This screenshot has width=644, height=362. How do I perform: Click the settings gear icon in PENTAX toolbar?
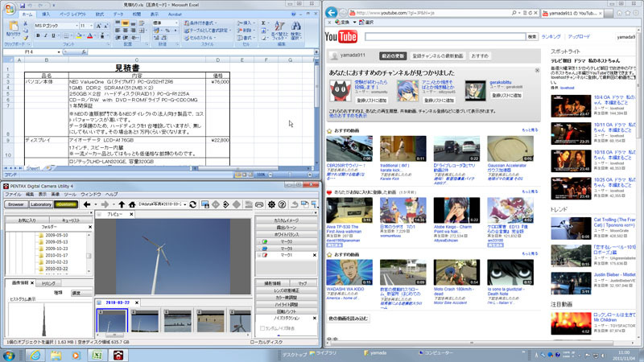[x=271, y=204]
